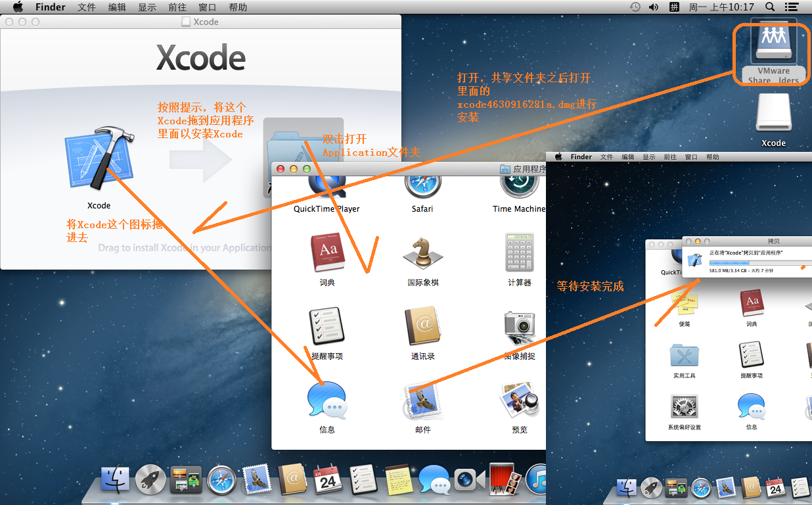Open Safari in the 应用程序 window

422,185
